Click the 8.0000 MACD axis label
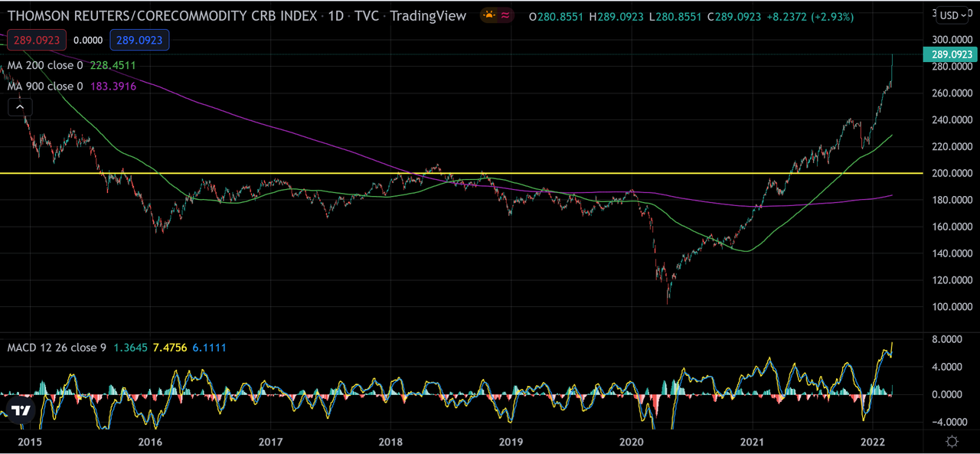Image resolution: width=980 pixels, height=454 pixels. [x=949, y=339]
